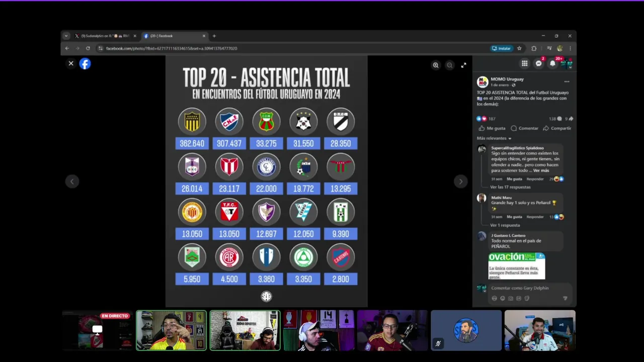Select the muted avatar participant tile

[466, 330]
